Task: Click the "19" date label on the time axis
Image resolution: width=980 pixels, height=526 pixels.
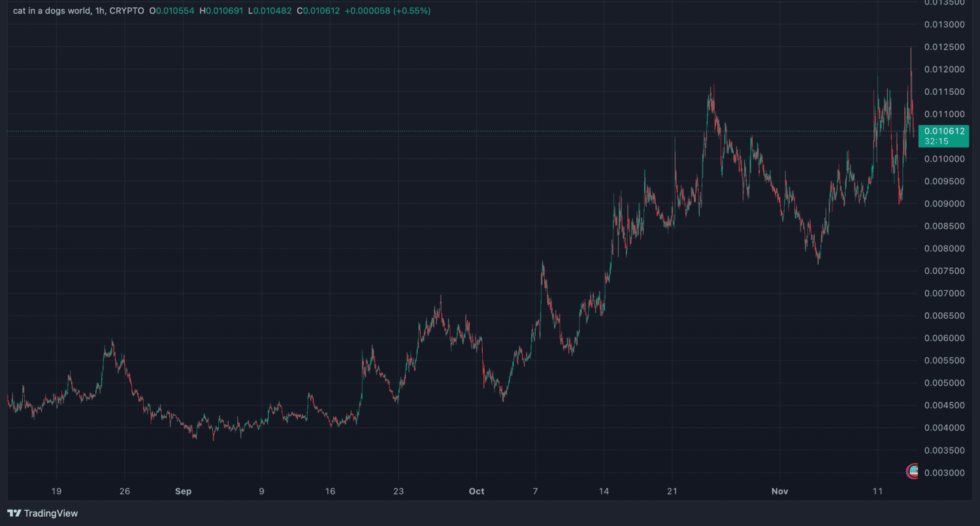Action: pyautogui.click(x=56, y=491)
